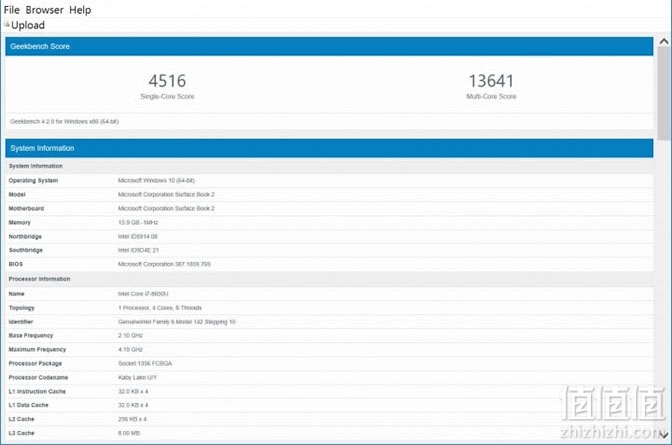The height and width of the screenshot is (445, 672).
Task: Click the L3 Cache row label
Action: pyautogui.click(x=21, y=433)
